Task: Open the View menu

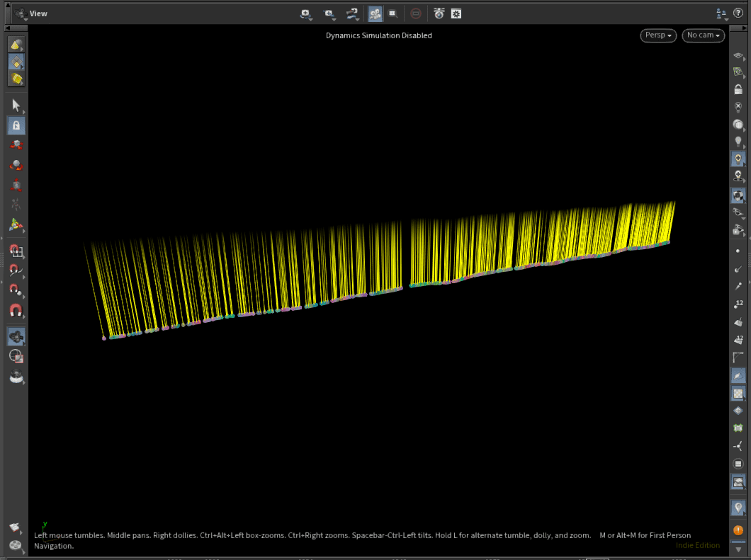Action: [37, 13]
